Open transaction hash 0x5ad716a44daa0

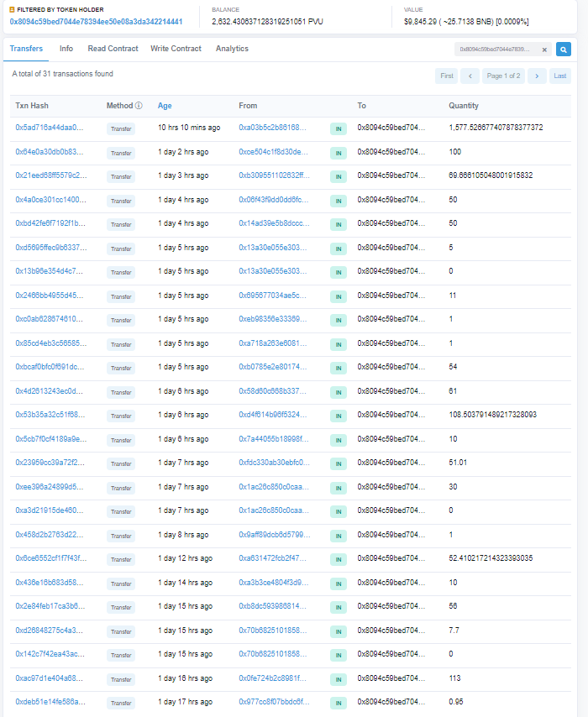(50, 128)
